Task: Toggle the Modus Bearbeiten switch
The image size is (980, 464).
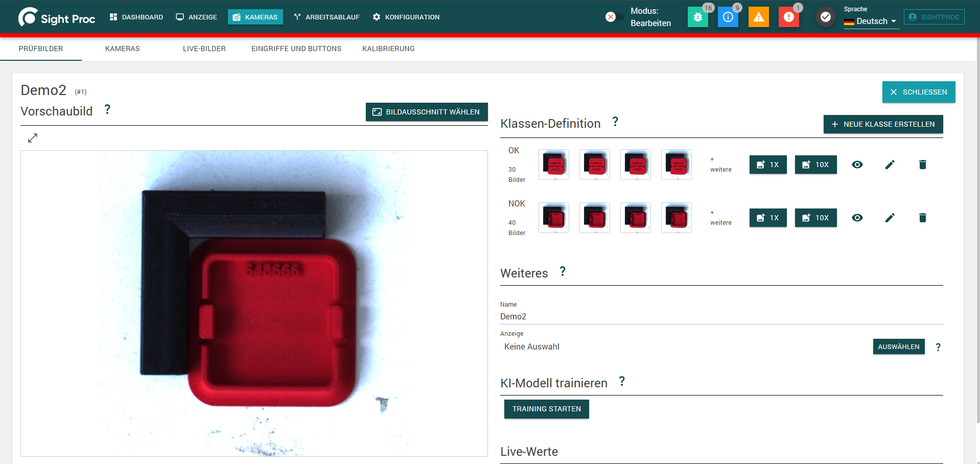Action: (614, 17)
